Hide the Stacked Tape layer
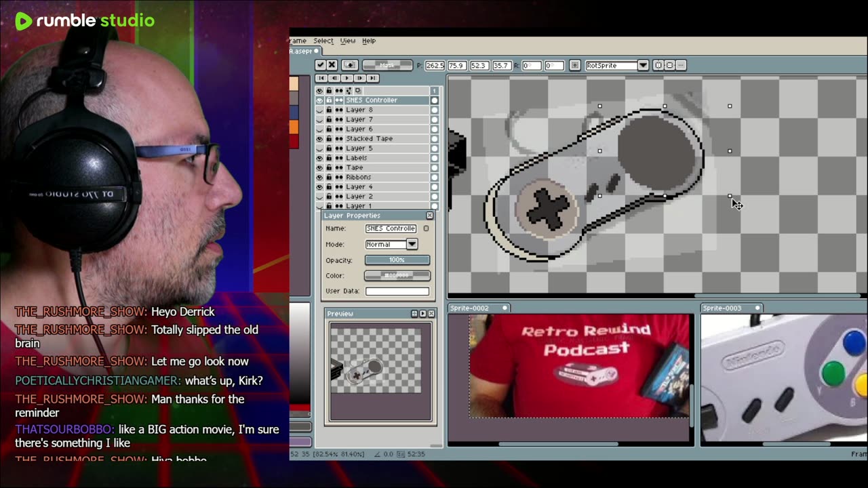 coord(319,139)
